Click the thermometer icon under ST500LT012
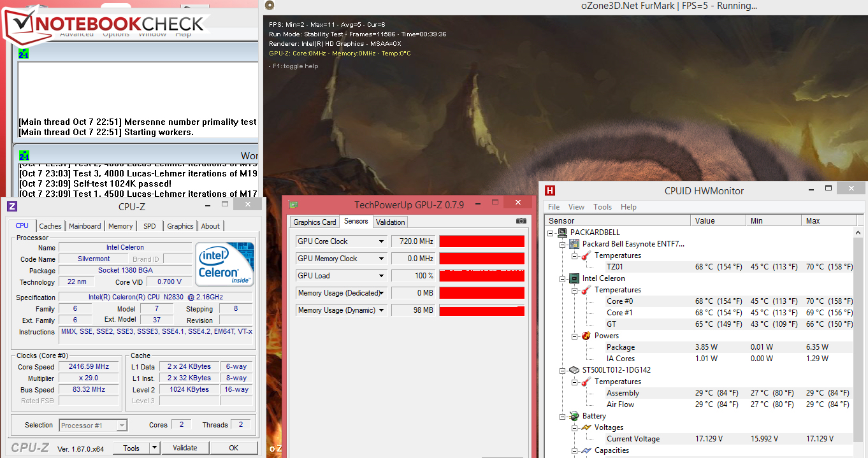 click(586, 382)
